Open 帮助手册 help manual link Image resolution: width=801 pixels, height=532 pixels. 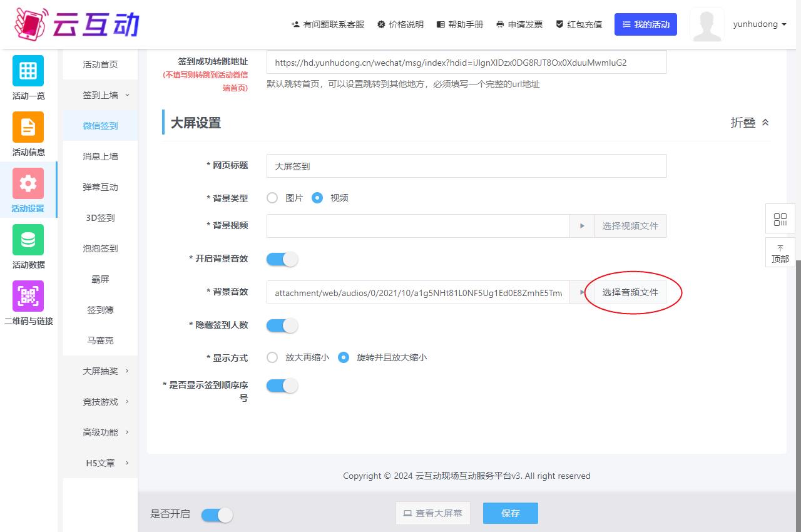460,24
